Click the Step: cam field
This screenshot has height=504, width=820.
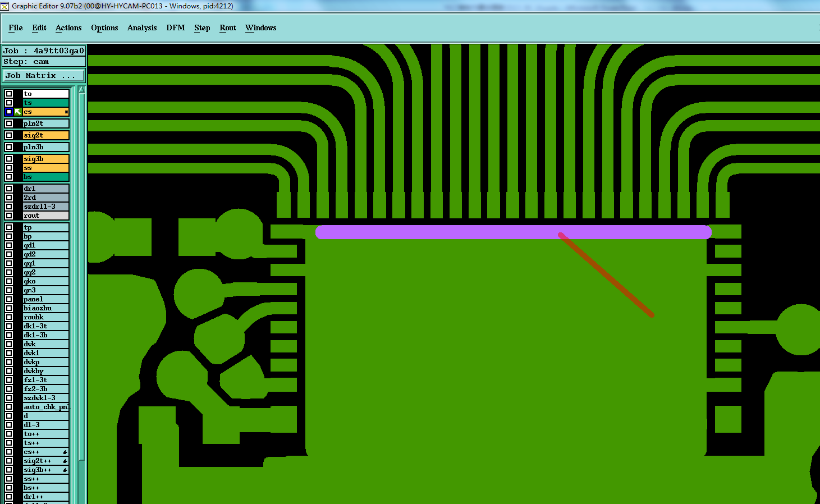coord(44,62)
